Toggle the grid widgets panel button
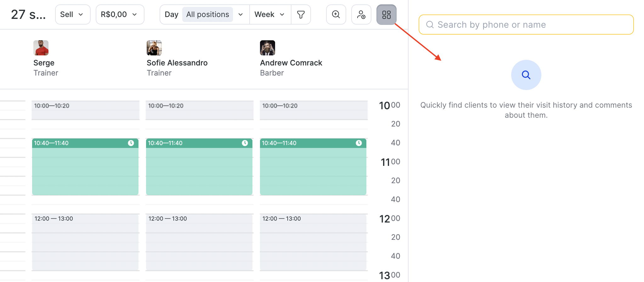The width and height of the screenshot is (644, 282). [386, 14]
